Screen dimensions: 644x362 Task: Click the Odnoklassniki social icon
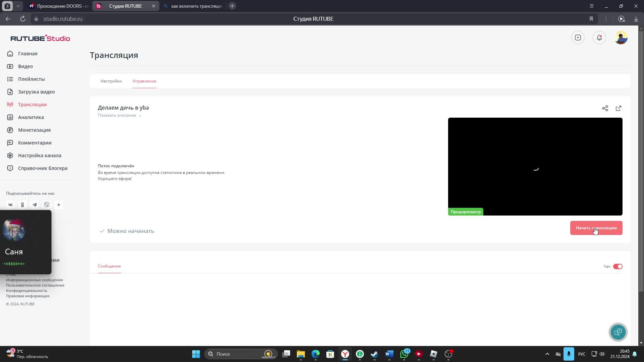point(22,205)
